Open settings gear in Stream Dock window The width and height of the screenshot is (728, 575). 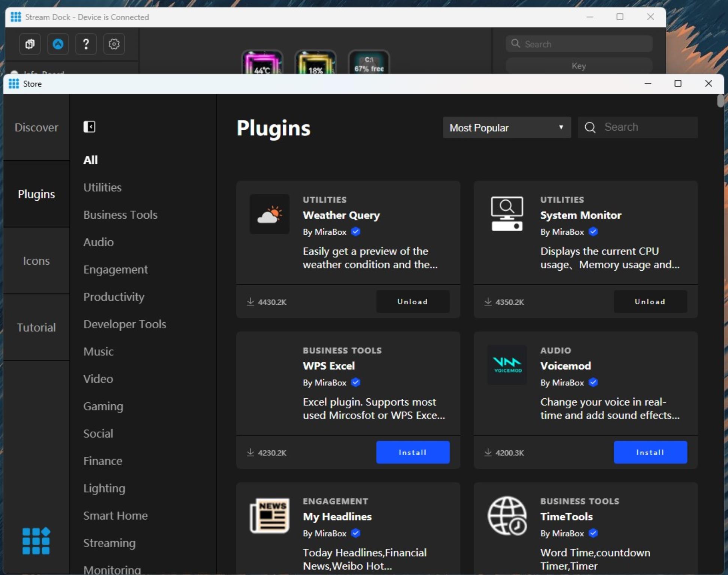point(114,44)
